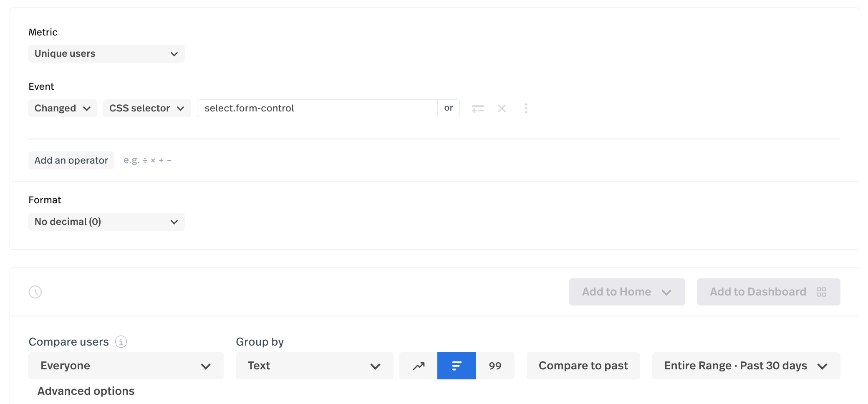868x404 pixels.
Task: Open the three-dot event options menu
Action: point(526,109)
